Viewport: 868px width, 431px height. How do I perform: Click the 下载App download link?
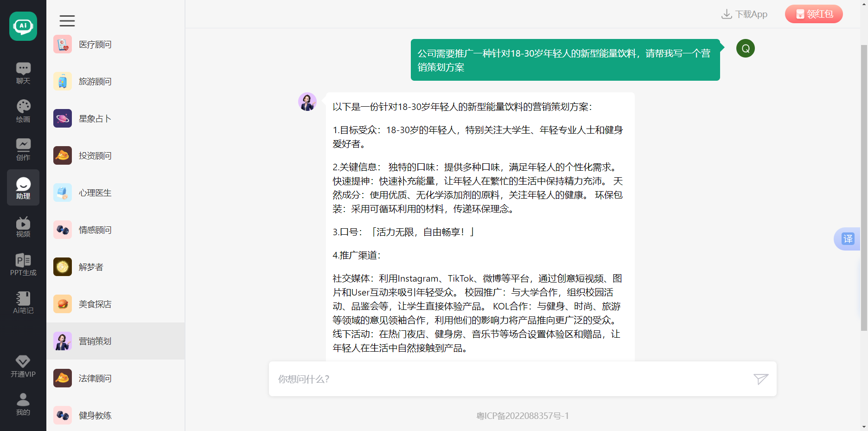744,14
